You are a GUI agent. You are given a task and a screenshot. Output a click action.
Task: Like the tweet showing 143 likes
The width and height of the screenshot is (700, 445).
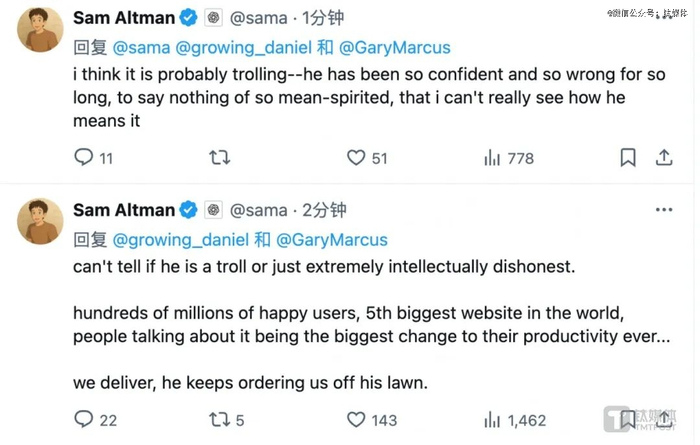tap(356, 420)
